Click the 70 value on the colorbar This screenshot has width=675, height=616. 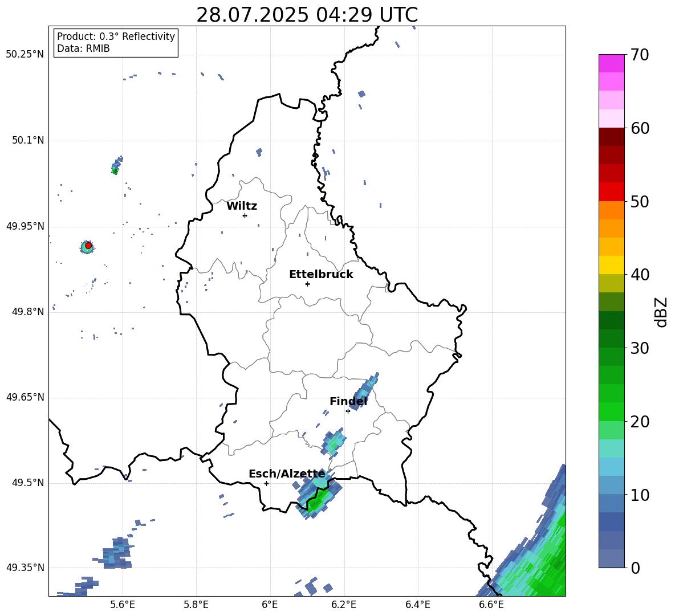pos(640,55)
